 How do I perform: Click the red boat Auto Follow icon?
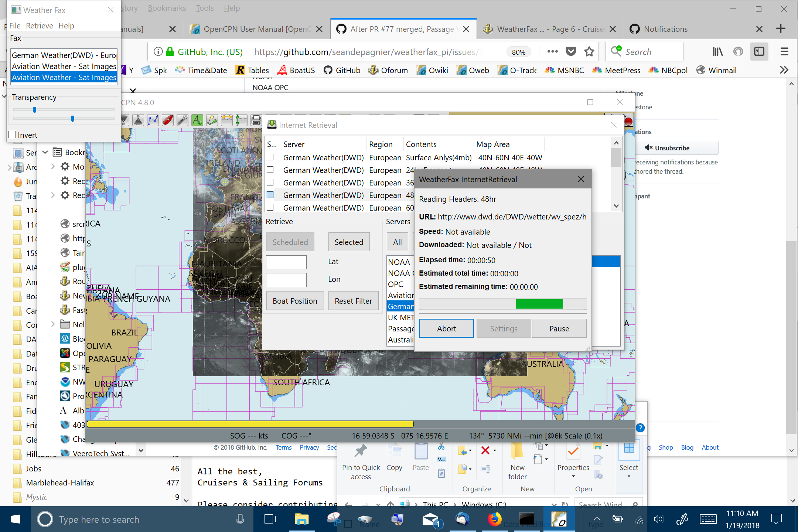pyautogui.click(x=168, y=120)
